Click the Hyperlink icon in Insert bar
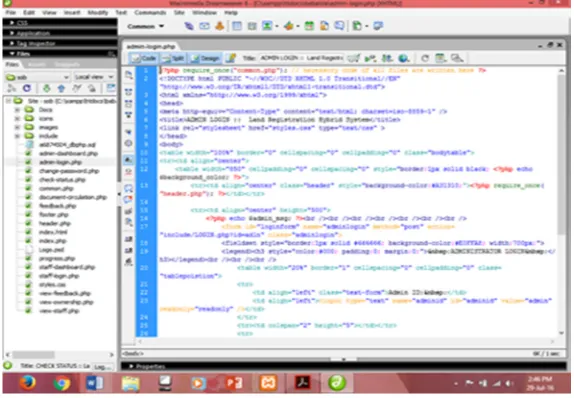This screenshot has height=398, width=574. [189, 26]
